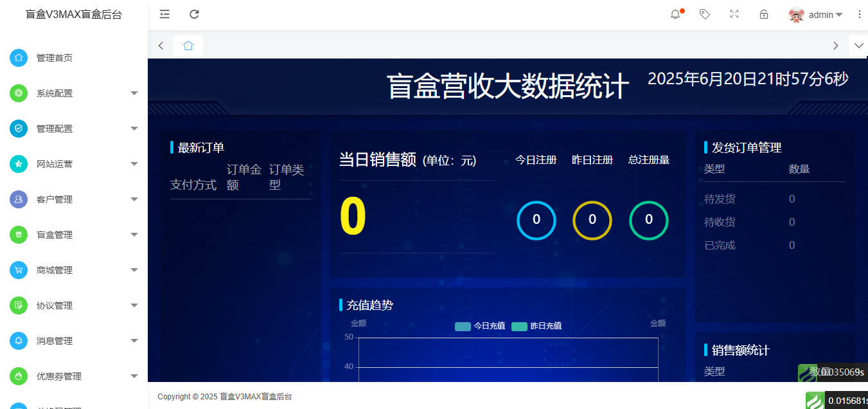868x409 pixels.
Task: Open 盲盒管理 menu label
Action: [55, 235]
